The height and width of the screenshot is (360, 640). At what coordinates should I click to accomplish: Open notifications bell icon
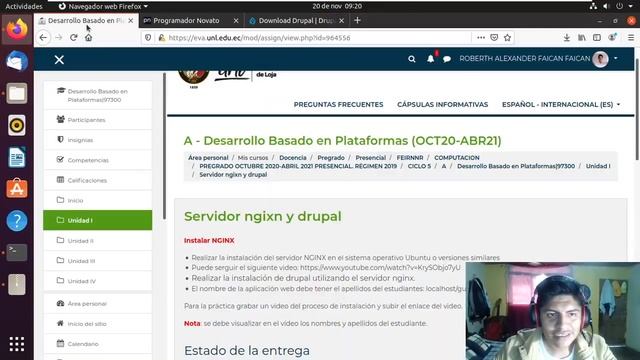click(x=431, y=59)
